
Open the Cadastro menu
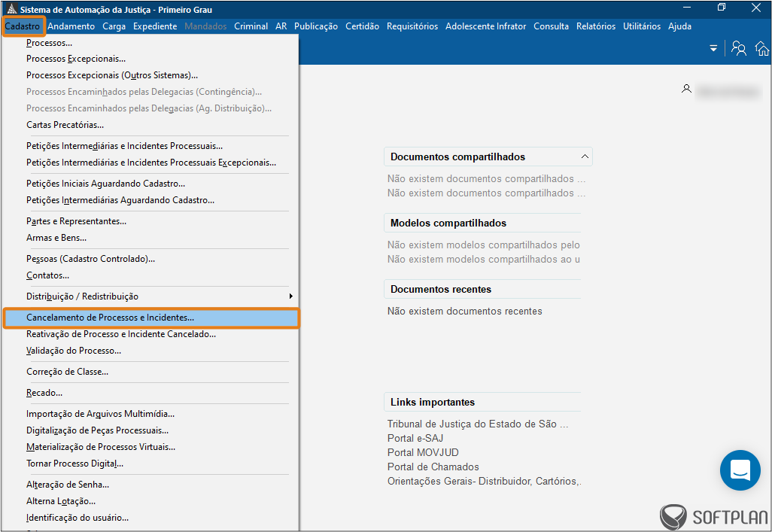pyautogui.click(x=23, y=26)
